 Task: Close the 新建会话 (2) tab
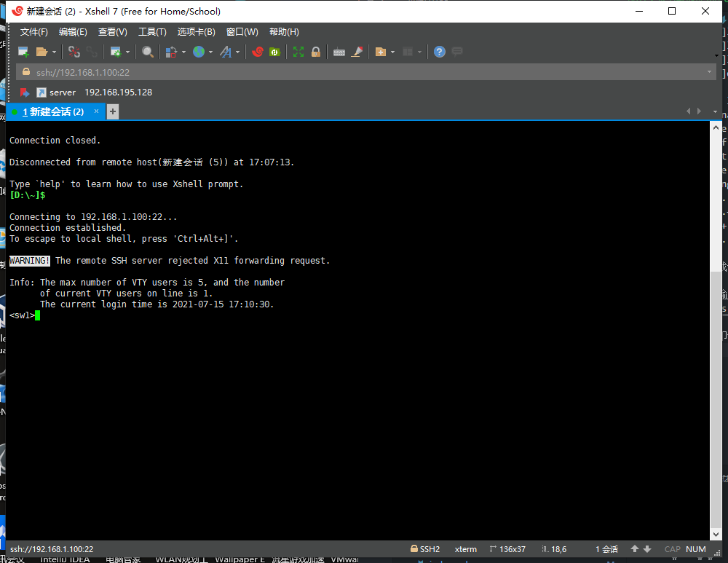point(96,111)
